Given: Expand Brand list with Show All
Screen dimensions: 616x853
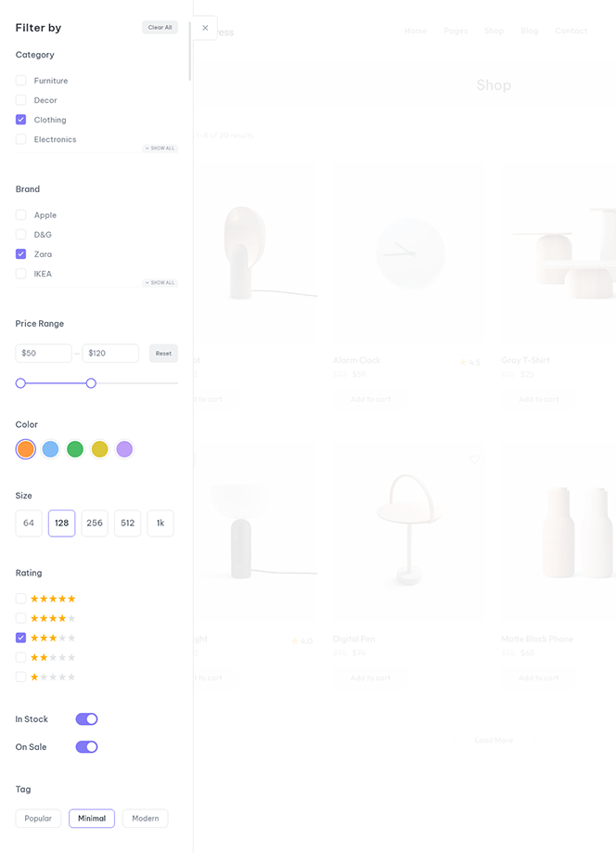Looking at the screenshot, I should pyautogui.click(x=160, y=283).
